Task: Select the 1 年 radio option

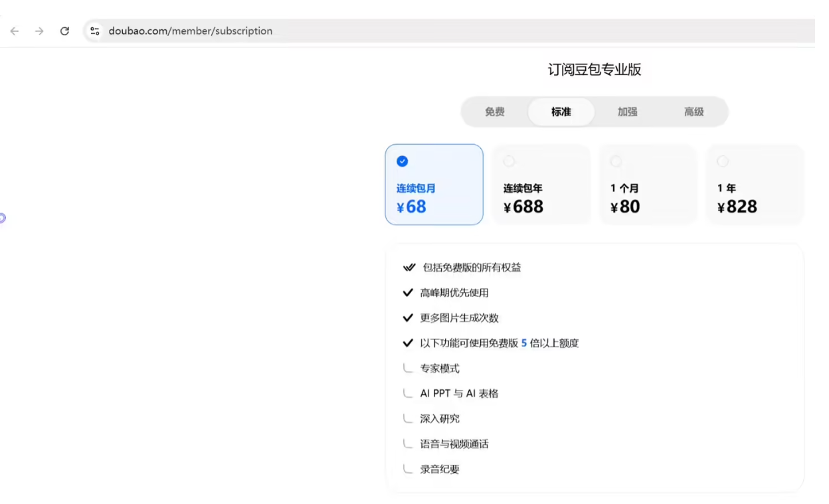Action: pos(723,161)
